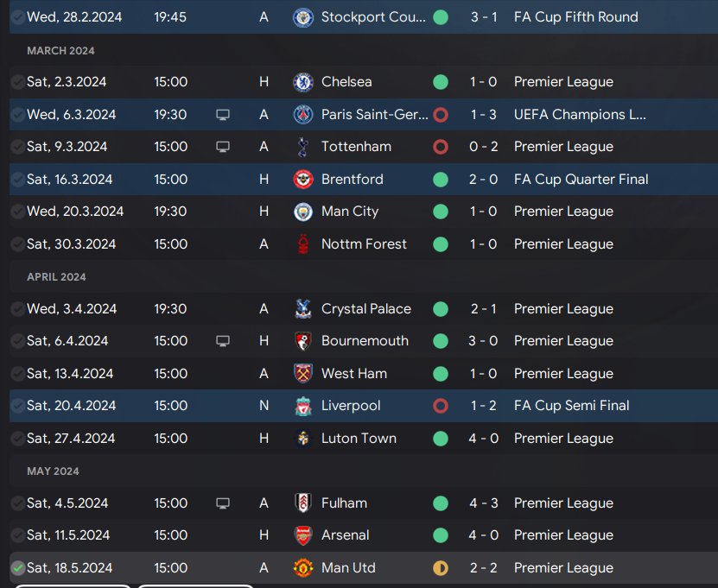Open the Nottm Forest team link

coord(364,244)
